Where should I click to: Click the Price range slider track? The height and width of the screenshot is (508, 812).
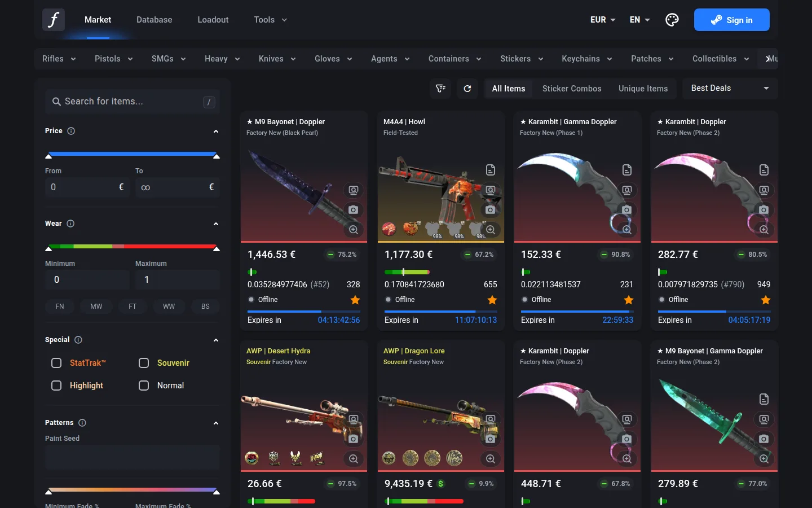(133, 154)
